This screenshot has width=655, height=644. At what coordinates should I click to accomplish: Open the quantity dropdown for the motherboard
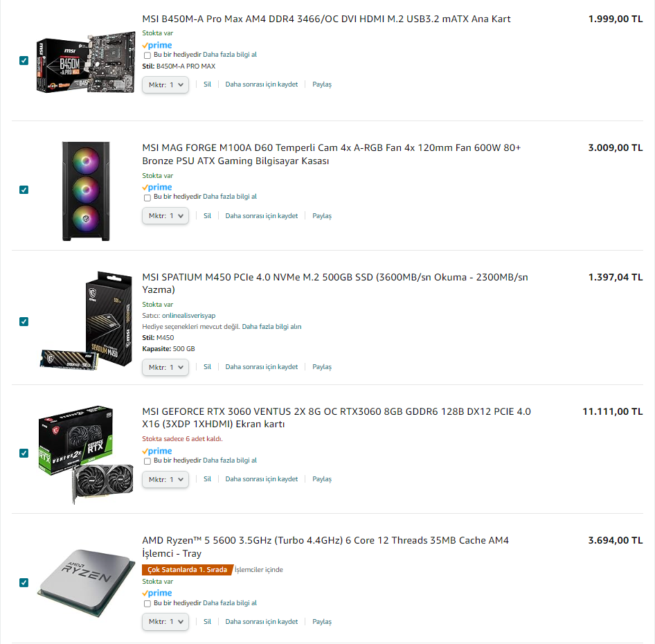(x=165, y=85)
